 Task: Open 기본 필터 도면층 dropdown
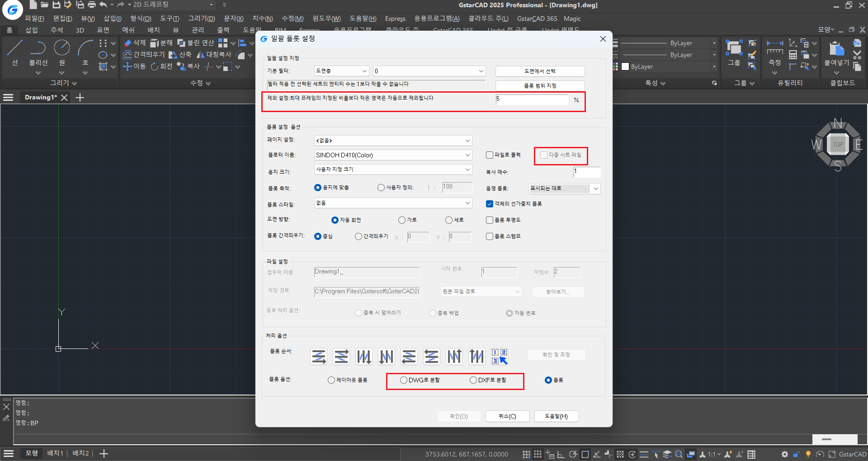point(341,71)
